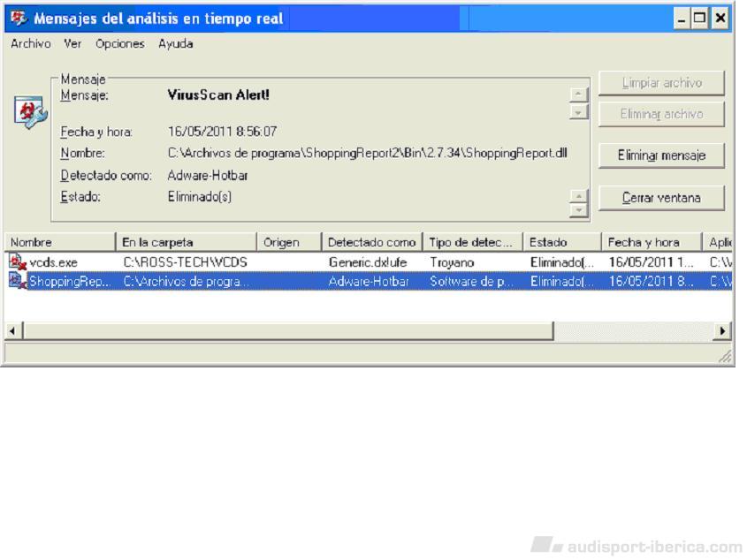
Task: Click the C:\ROSS-TECH\VCDS folder cell
Action: coord(186,262)
